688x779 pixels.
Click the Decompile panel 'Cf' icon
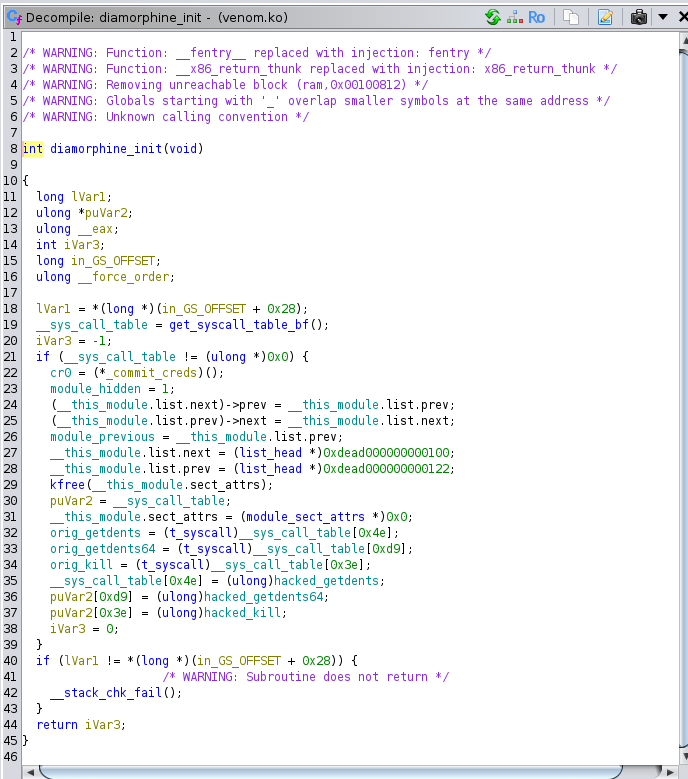click(x=14, y=18)
